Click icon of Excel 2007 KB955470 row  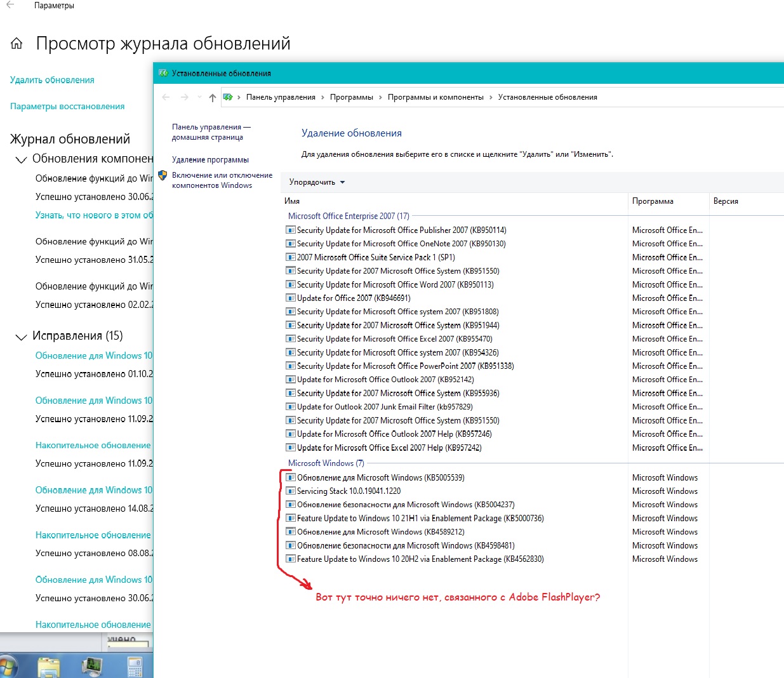(291, 339)
